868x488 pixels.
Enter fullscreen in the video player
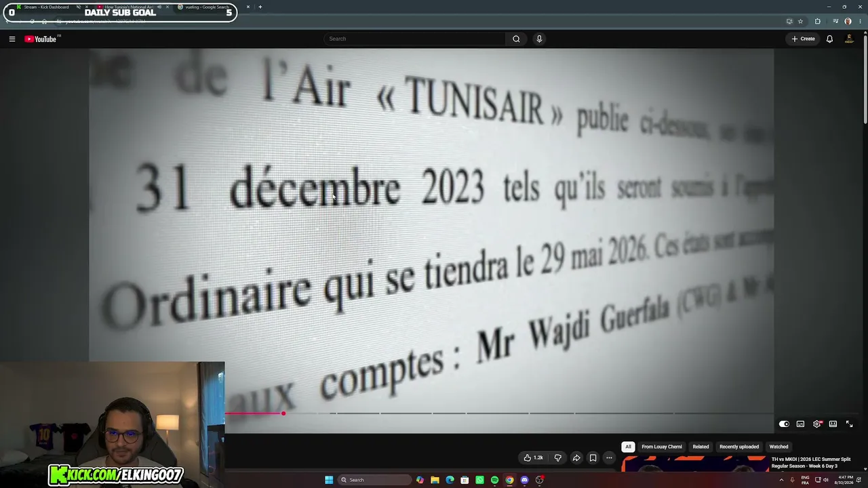click(849, 424)
